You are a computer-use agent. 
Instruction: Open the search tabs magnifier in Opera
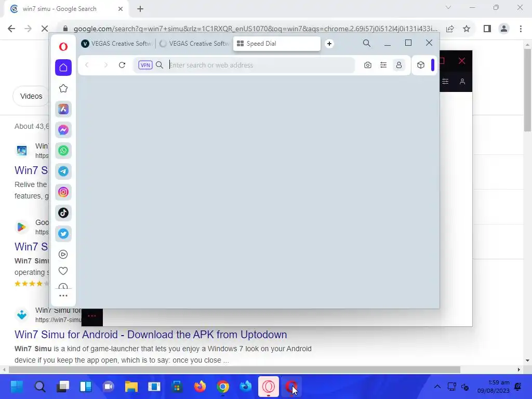(367, 43)
